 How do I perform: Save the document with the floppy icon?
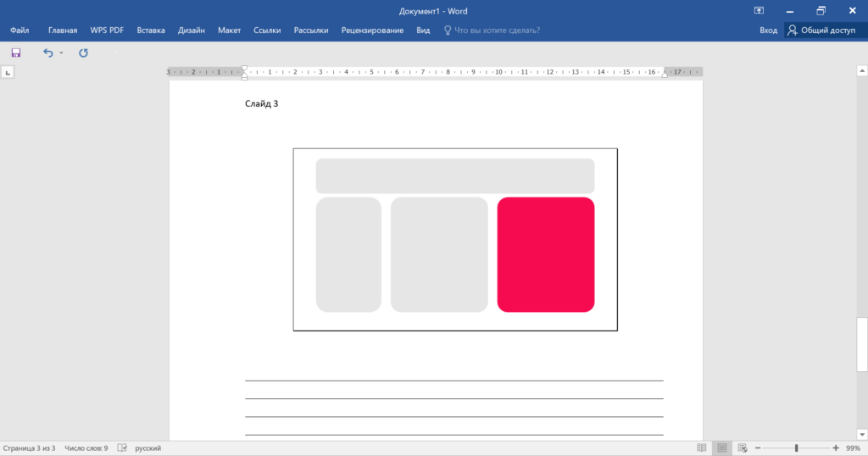tap(16, 53)
